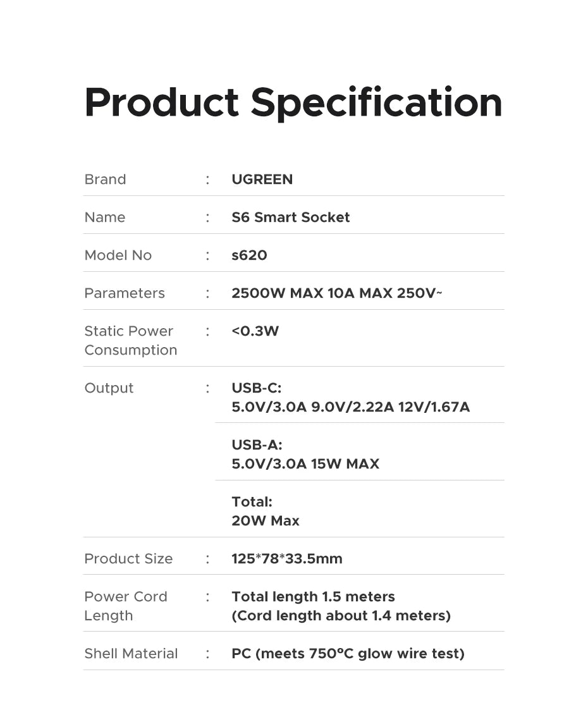Select the 125*78*33.5mm product size
This screenshot has height=722, width=588.
tap(287, 558)
